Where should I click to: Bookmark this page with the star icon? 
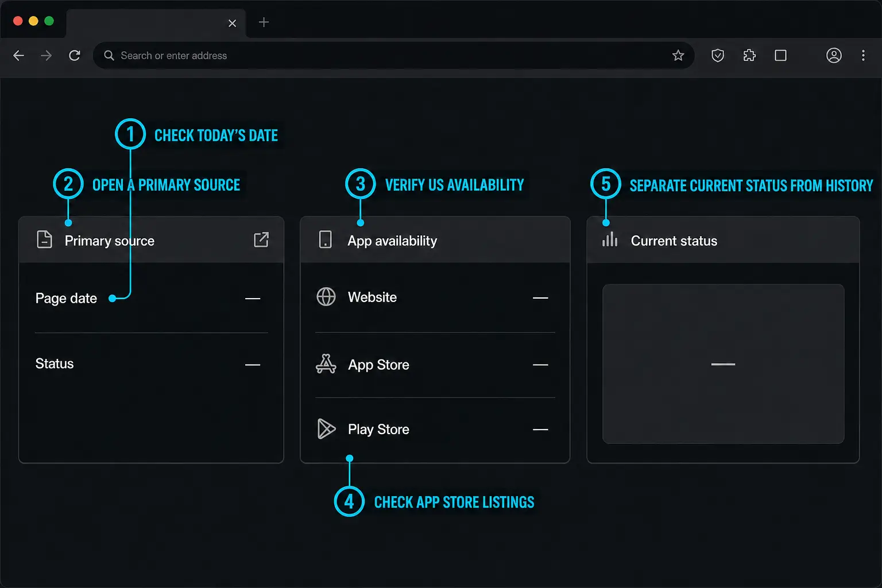tap(678, 56)
